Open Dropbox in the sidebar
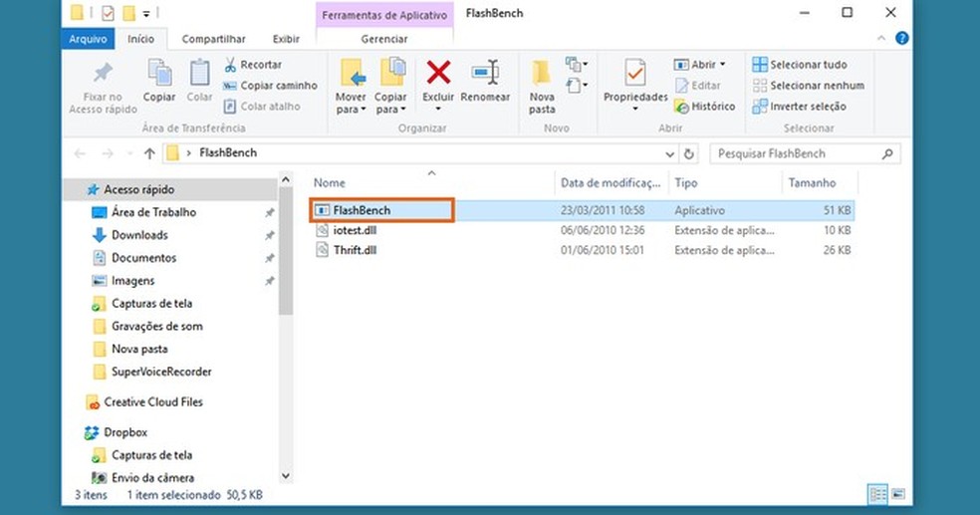Screen dimensions: 980x515 (125, 432)
